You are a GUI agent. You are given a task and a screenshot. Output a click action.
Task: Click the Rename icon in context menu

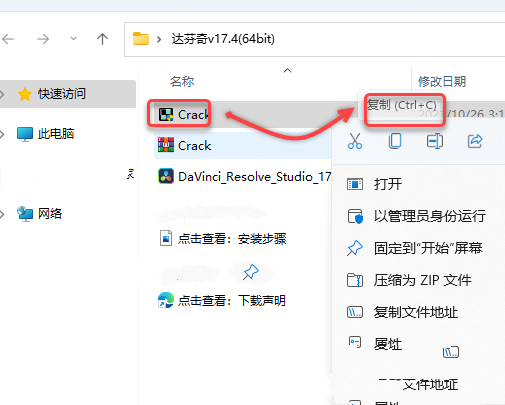435,141
